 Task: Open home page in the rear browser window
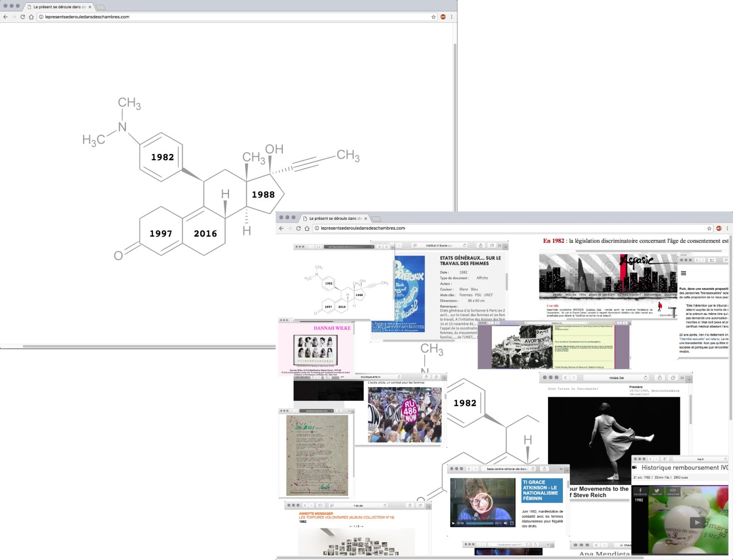(x=31, y=17)
